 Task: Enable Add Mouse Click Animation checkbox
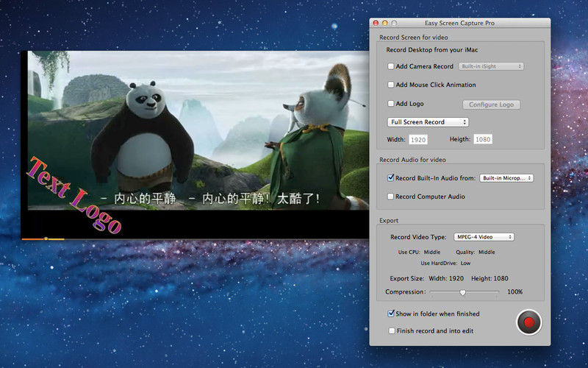391,85
